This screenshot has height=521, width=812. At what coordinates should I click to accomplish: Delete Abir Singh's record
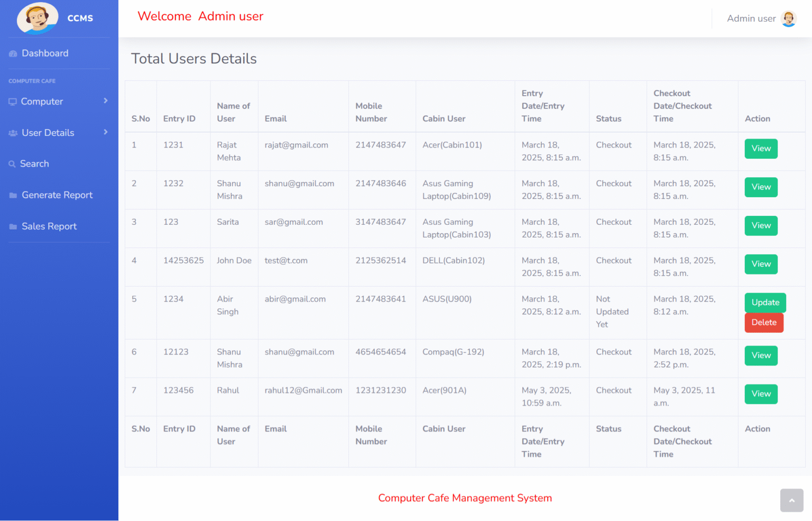764,322
